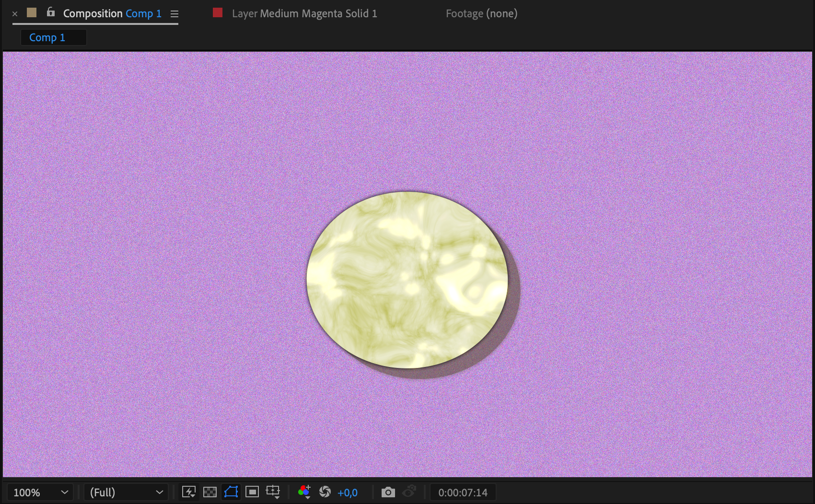Enable the Region of Interest icon
815x504 pixels.
pos(252,492)
